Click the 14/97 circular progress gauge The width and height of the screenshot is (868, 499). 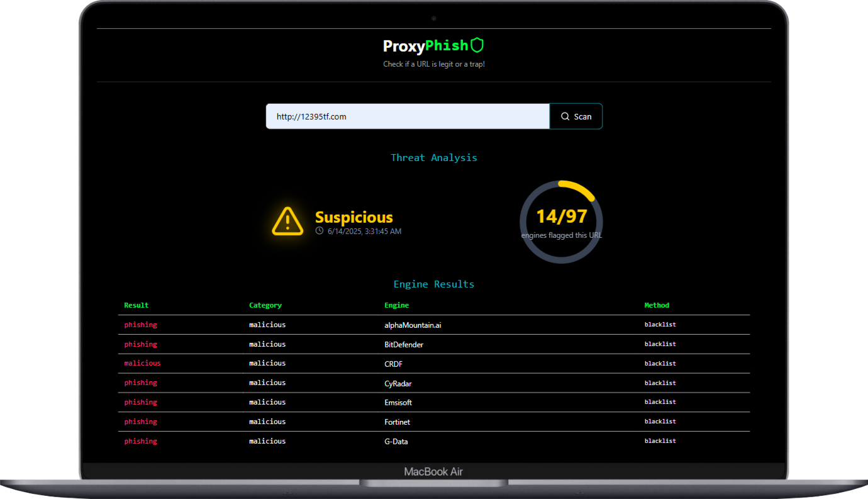click(561, 221)
